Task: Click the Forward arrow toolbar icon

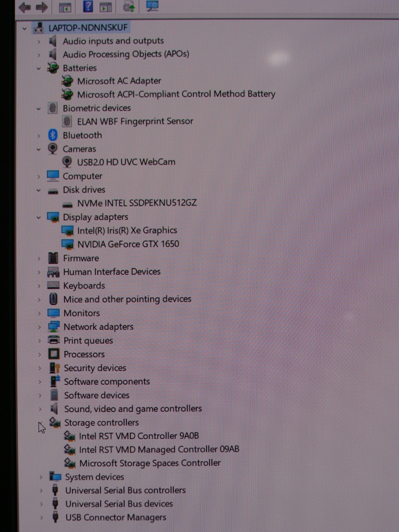Action: point(42,7)
